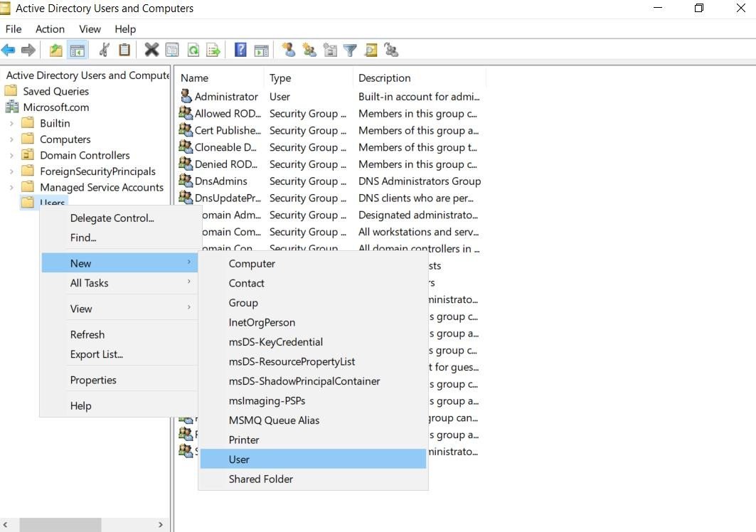Image resolution: width=756 pixels, height=532 pixels.
Task: Click the Up one level folder icon
Action: point(56,50)
